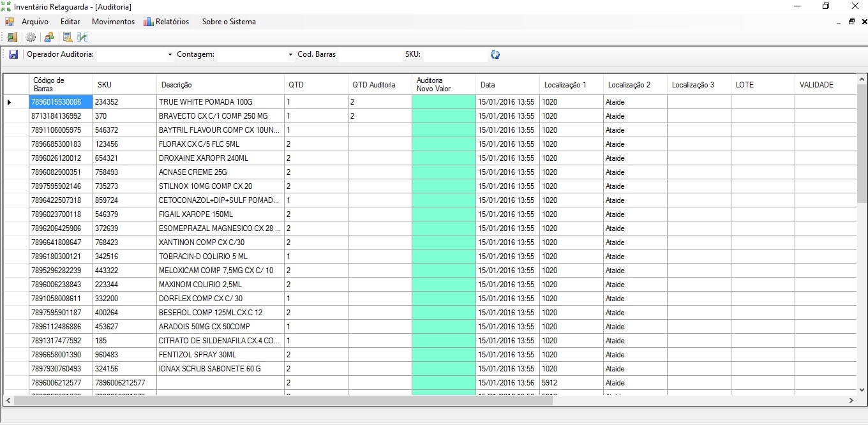Click the IONAX SCRUB SABONETE 60 G cell
868x425 pixels.
click(220, 369)
